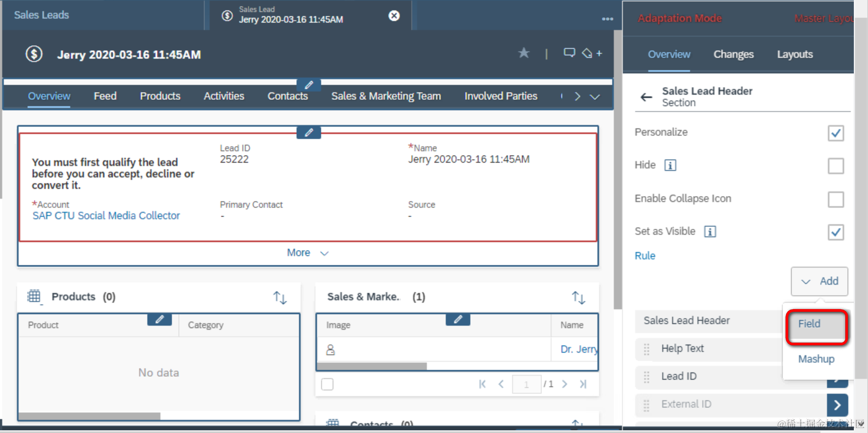Go to last page in team table pager
The width and height of the screenshot is (868, 433).
[583, 384]
